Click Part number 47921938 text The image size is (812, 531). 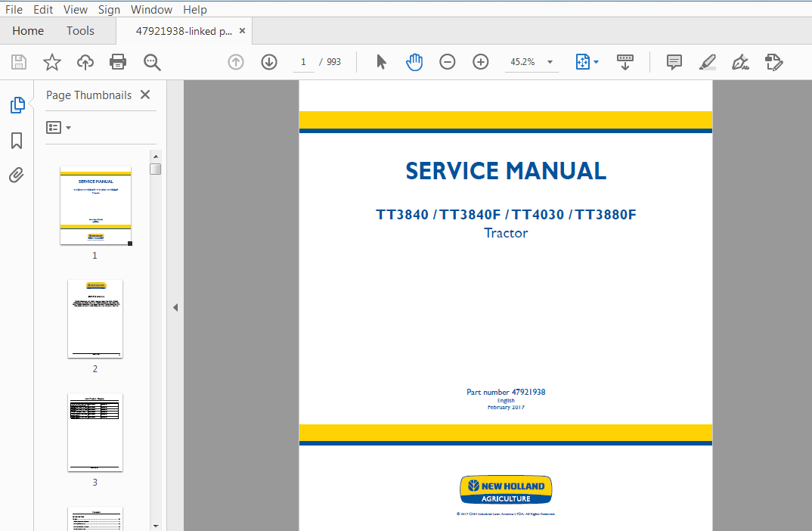[x=506, y=392]
